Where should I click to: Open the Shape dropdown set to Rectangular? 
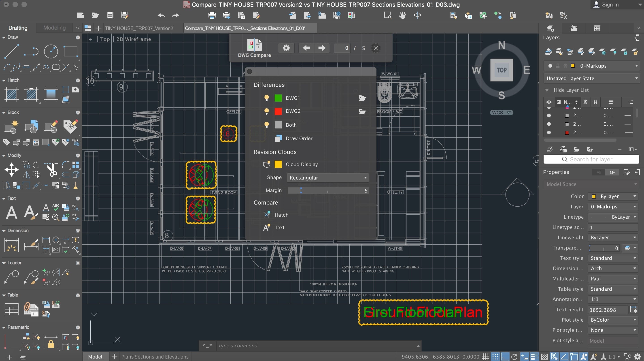pyautogui.click(x=327, y=178)
